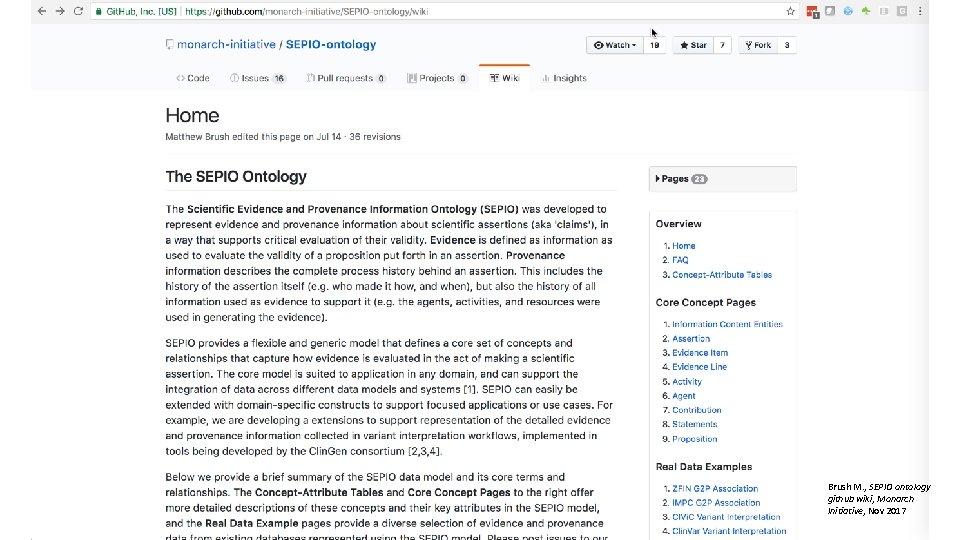Bookmark this page with star icon

click(x=790, y=11)
